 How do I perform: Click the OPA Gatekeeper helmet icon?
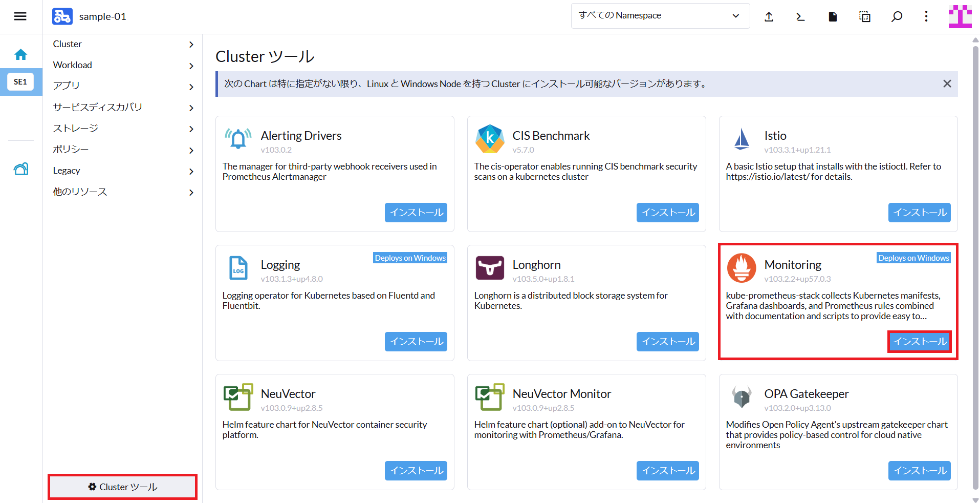pyautogui.click(x=742, y=397)
